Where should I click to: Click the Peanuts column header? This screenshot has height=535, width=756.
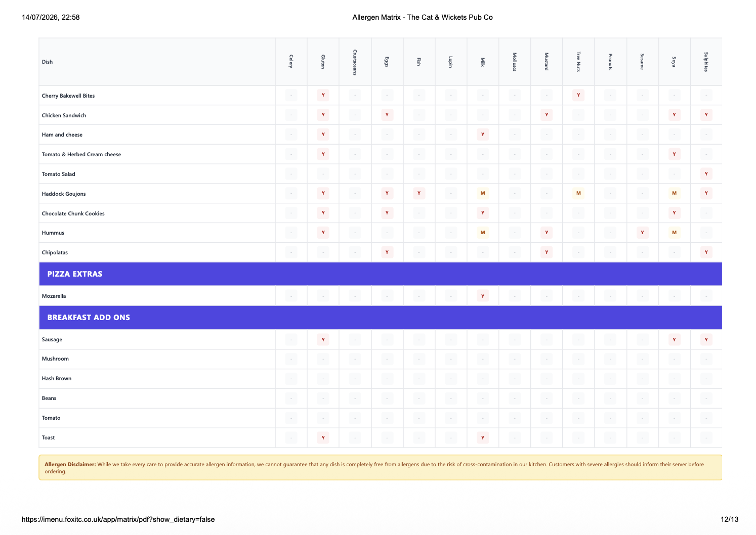[x=610, y=62]
